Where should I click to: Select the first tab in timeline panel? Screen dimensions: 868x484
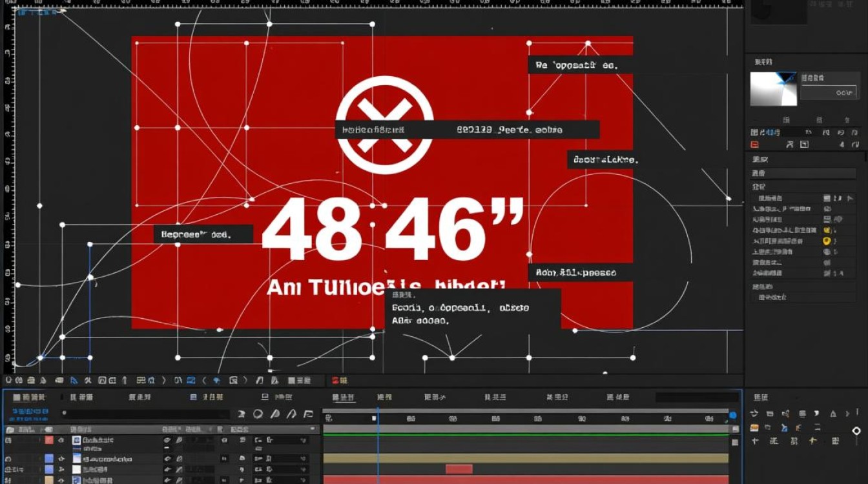[30, 398]
